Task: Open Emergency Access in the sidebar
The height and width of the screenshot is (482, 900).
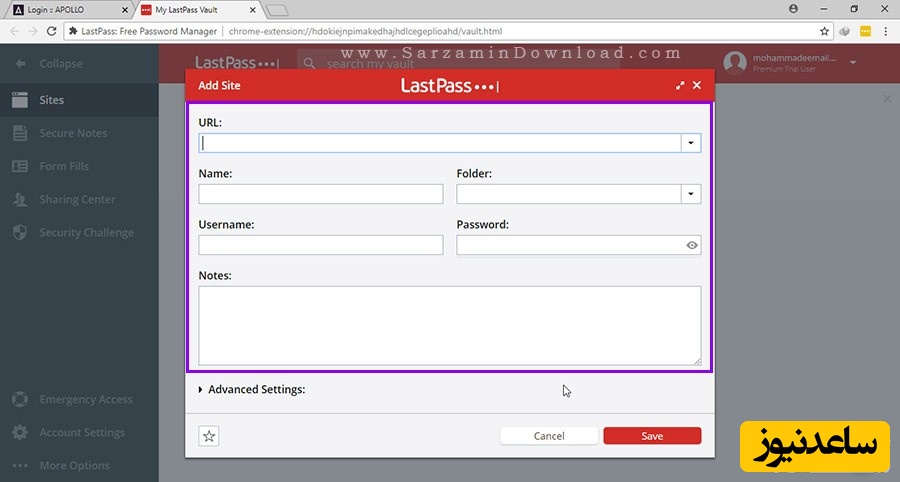Action: tap(85, 400)
